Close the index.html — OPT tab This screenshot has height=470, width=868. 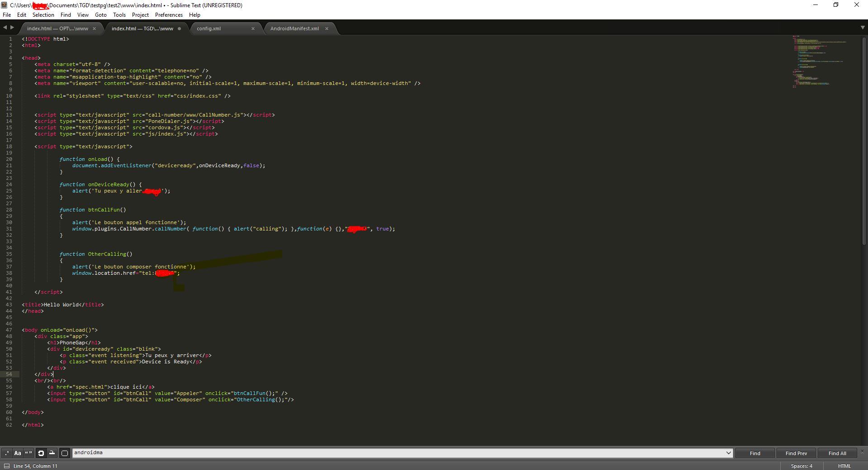point(94,28)
